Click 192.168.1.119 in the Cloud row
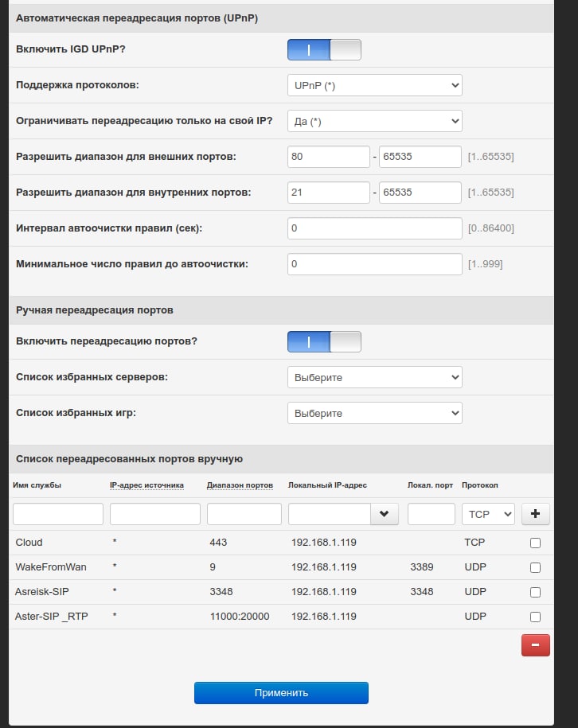This screenshot has height=728, width=578. (324, 543)
